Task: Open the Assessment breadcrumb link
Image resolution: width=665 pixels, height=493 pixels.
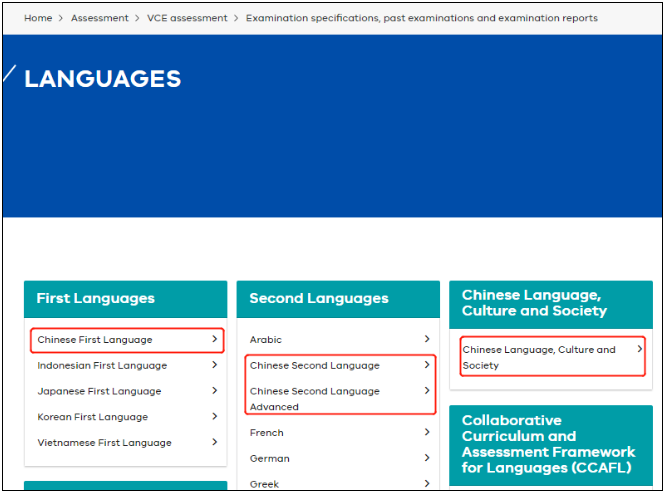Action: pos(99,18)
